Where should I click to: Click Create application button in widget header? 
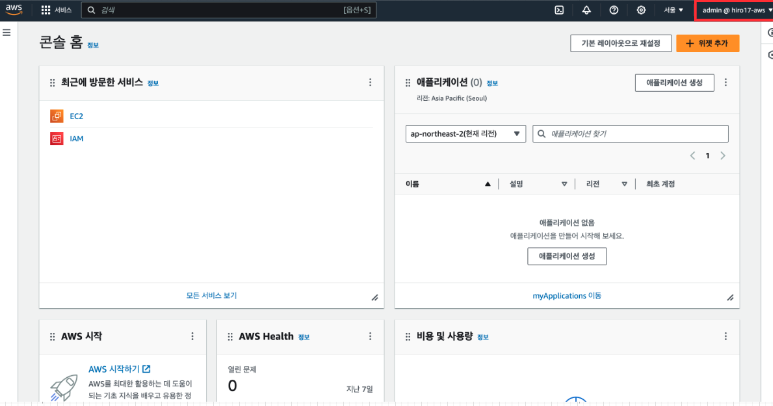(674, 83)
